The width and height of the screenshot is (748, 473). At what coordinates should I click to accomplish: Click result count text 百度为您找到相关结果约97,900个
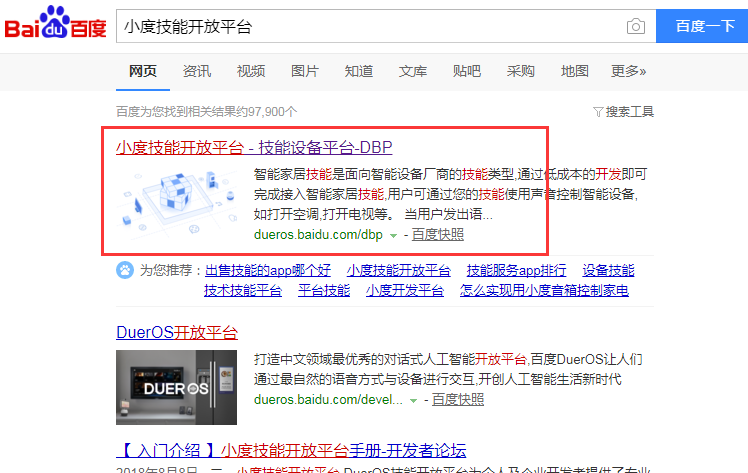pyautogui.click(x=207, y=112)
